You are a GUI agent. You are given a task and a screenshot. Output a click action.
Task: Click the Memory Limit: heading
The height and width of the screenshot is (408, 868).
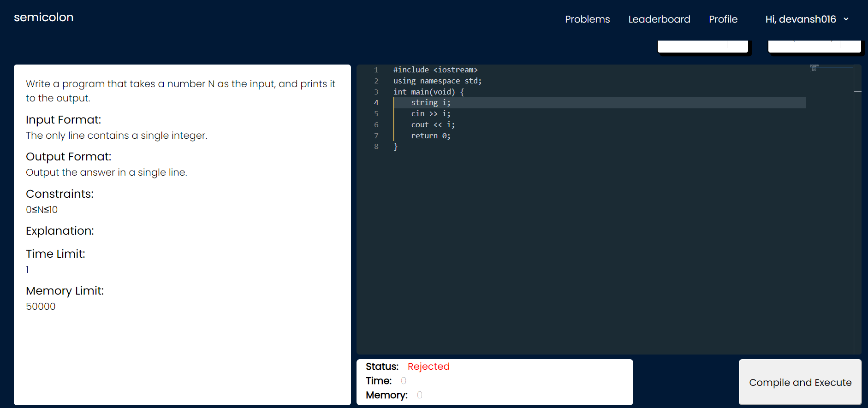pyautogui.click(x=65, y=291)
